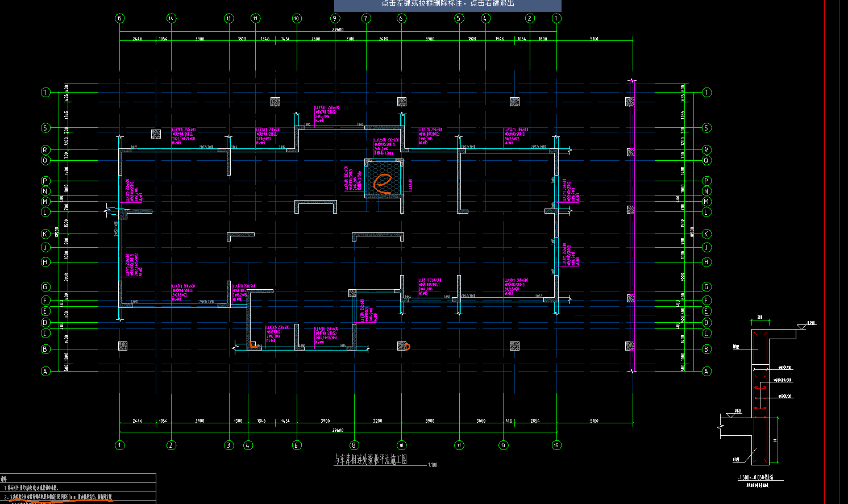Click axis bubble B on the left side

[x=45, y=349]
